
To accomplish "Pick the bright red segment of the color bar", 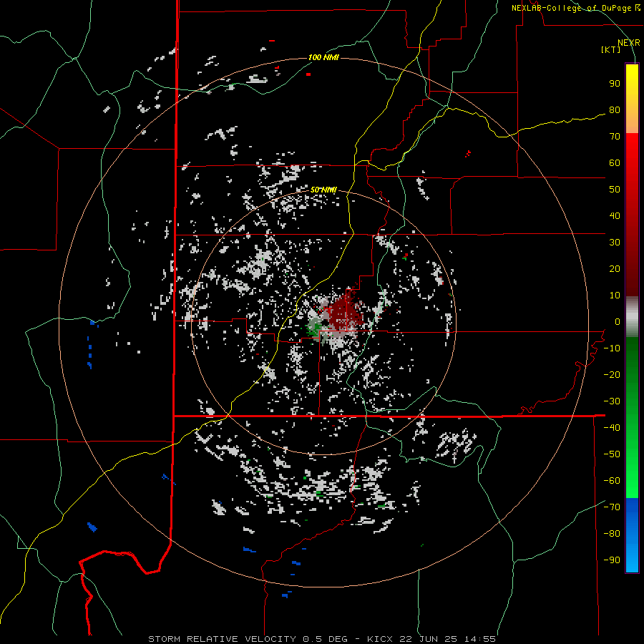I will [x=632, y=150].
